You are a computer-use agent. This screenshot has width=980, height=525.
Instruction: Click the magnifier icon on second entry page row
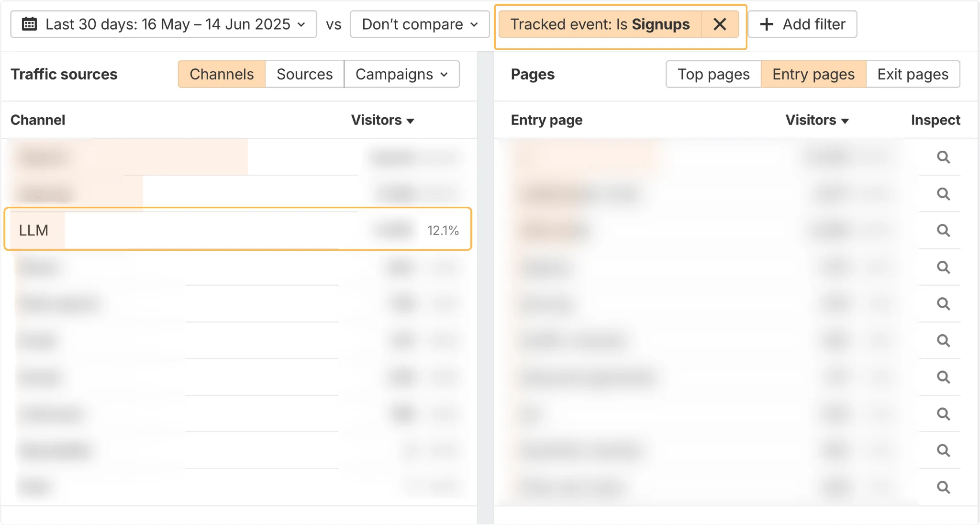point(943,194)
